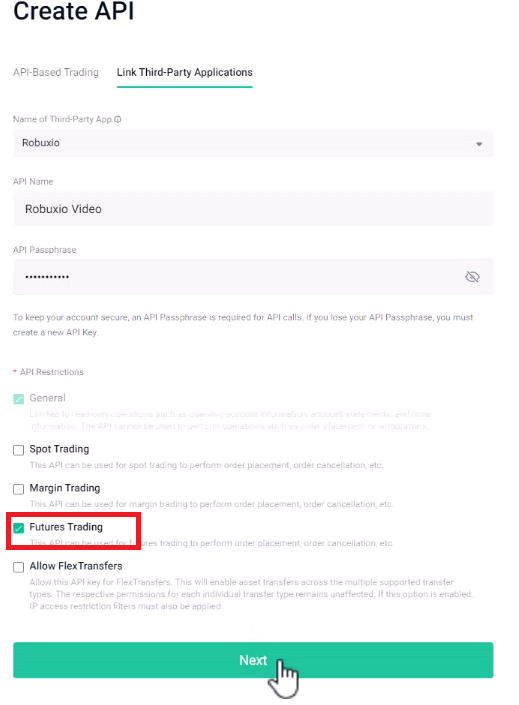Image resolution: width=519 pixels, height=705 pixels.
Task: Click the info icon beside Third-Party App name
Action: [x=118, y=120]
